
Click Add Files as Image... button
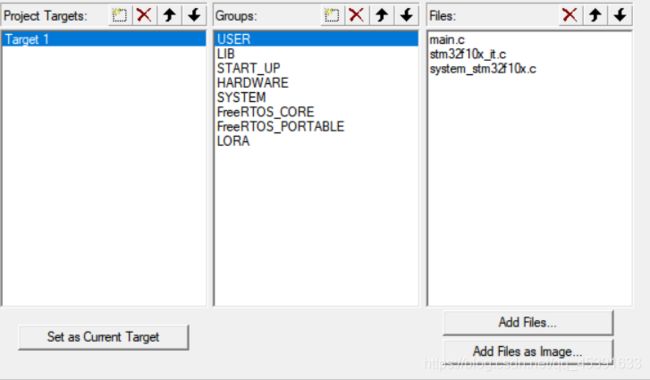528,352
